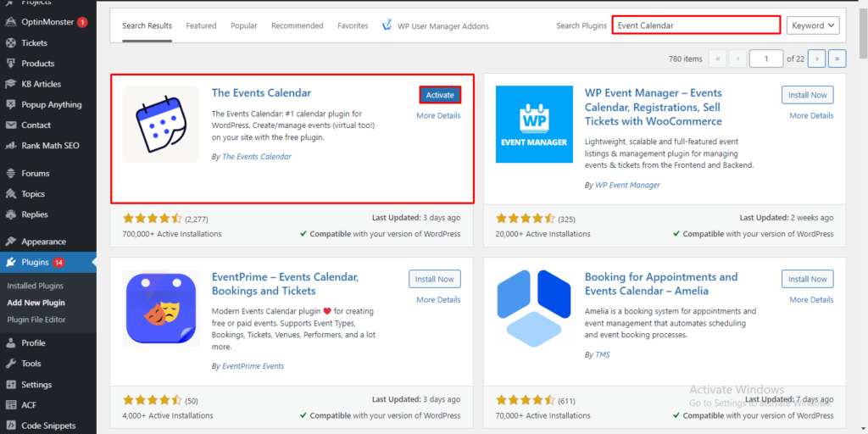Open the Favorites tab
868x434 pixels.
click(x=353, y=25)
